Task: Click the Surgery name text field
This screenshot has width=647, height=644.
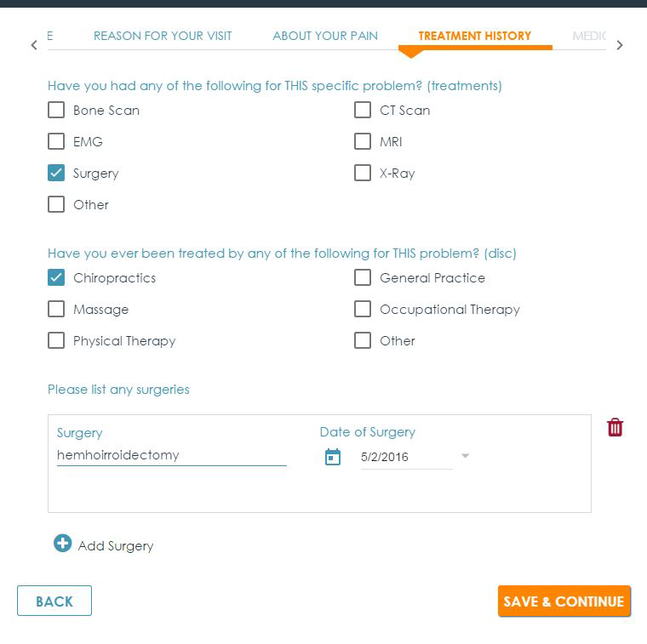Action: tap(171, 456)
